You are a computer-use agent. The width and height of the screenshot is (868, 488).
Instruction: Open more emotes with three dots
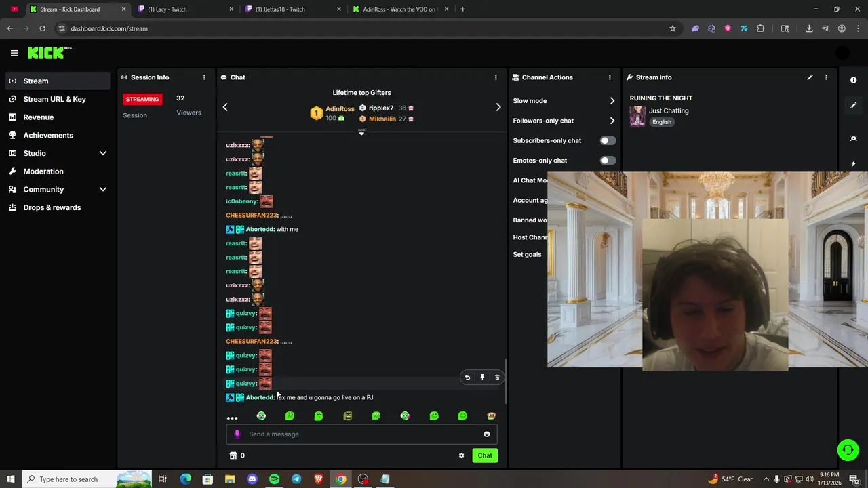point(232,418)
